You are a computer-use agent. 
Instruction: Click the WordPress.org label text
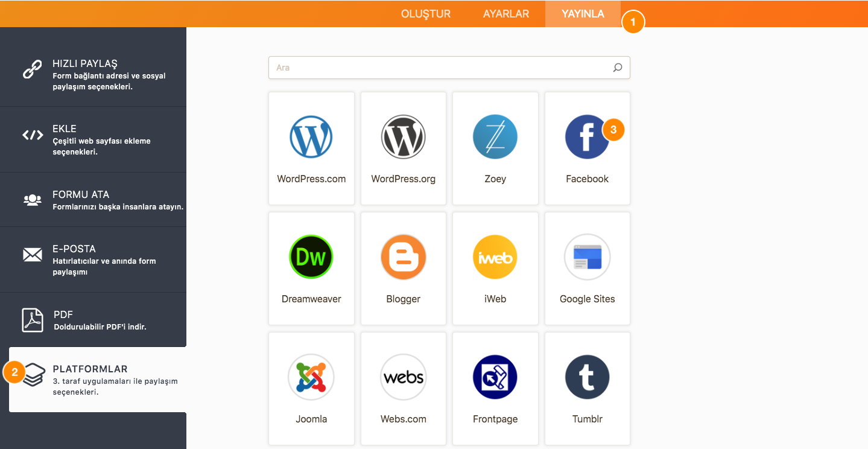[x=404, y=179]
